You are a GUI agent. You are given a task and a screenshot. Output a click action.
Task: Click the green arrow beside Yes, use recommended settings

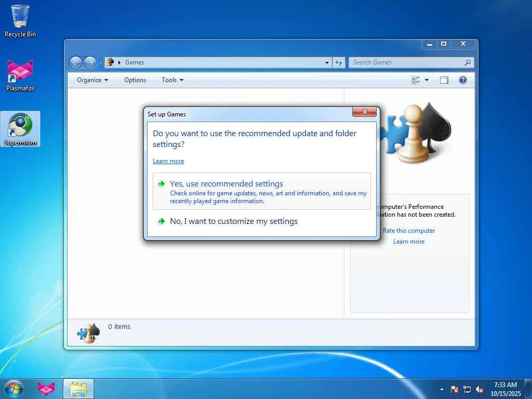click(x=162, y=184)
